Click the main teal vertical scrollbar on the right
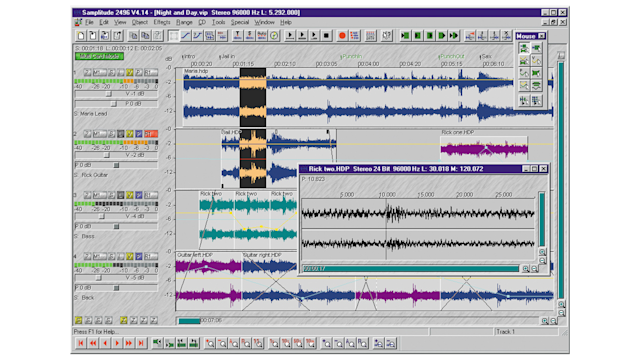This screenshot has width=640, height=360. tap(561, 180)
